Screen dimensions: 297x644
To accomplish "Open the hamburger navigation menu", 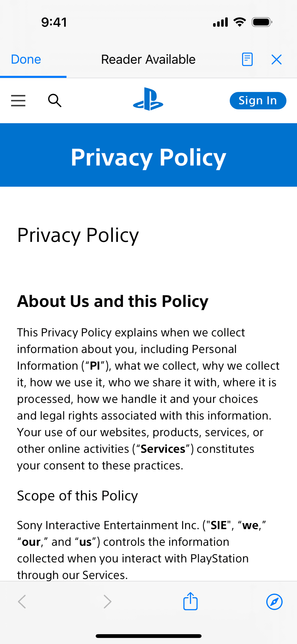I will click(18, 101).
